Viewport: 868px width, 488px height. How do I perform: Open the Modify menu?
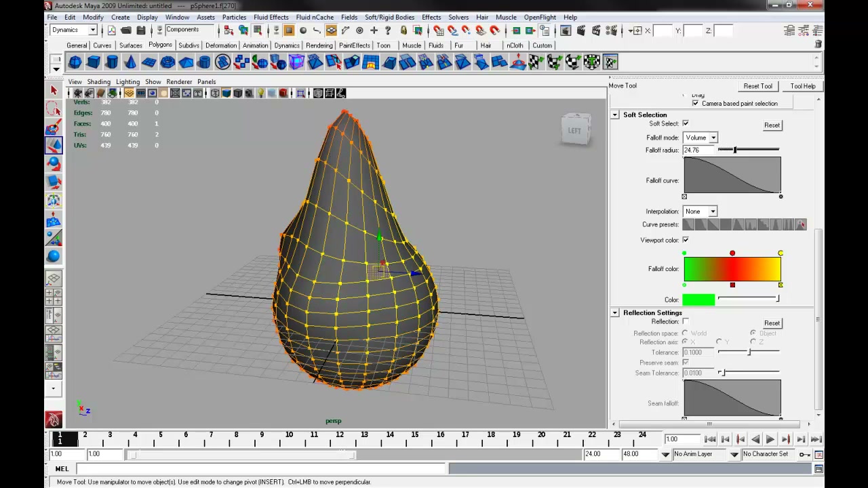pos(93,17)
